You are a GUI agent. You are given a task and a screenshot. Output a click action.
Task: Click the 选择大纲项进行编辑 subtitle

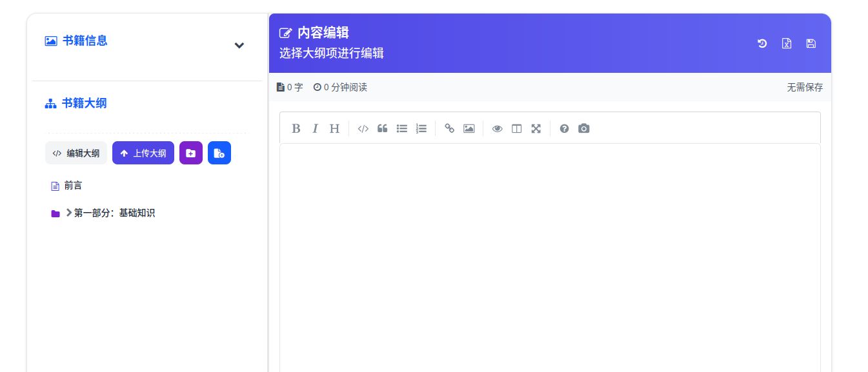[x=332, y=54]
